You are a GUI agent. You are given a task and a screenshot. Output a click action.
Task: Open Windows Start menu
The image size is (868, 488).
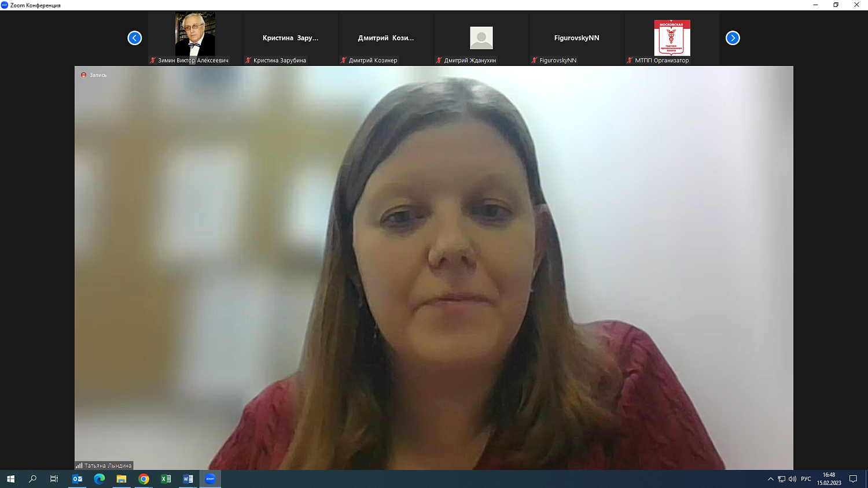[x=10, y=479]
